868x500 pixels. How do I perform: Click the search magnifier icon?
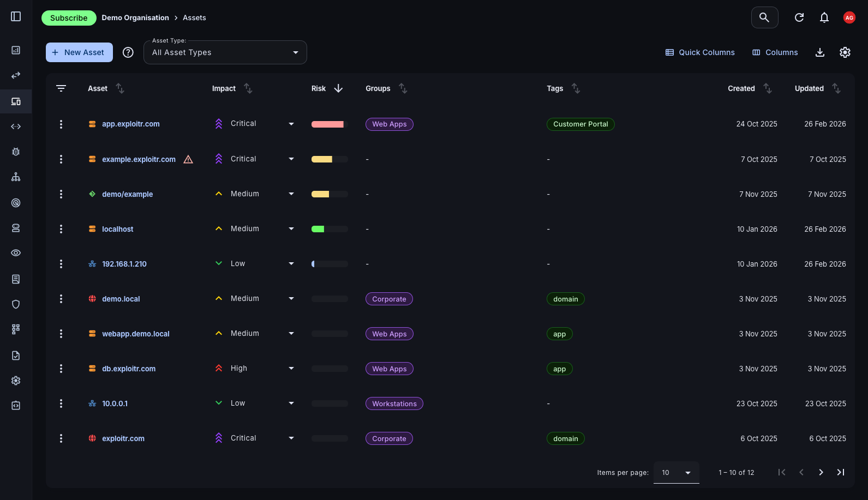[764, 17]
